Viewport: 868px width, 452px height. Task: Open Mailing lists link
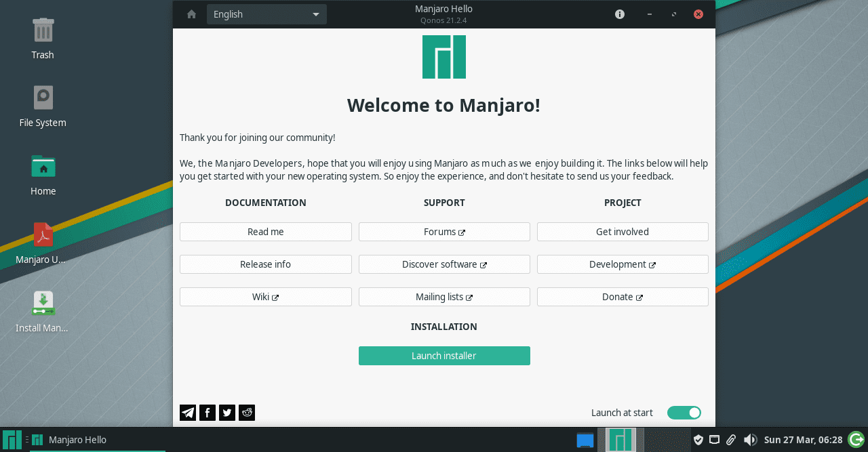444,297
